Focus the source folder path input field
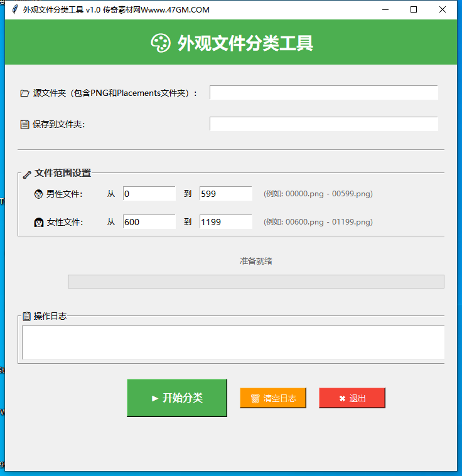This screenshot has height=476, width=462. 323,93
